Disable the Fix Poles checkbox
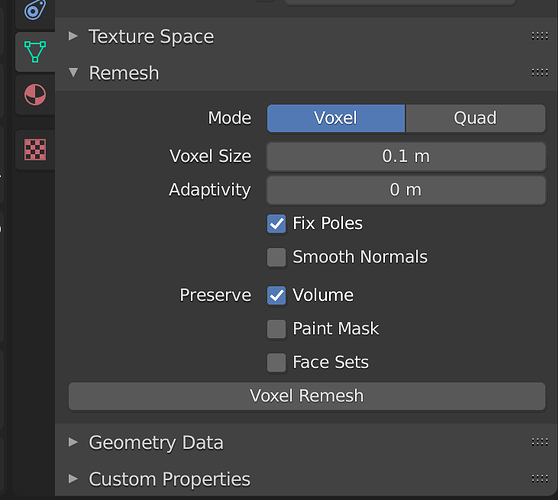The width and height of the screenshot is (558, 500). tap(277, 223)
